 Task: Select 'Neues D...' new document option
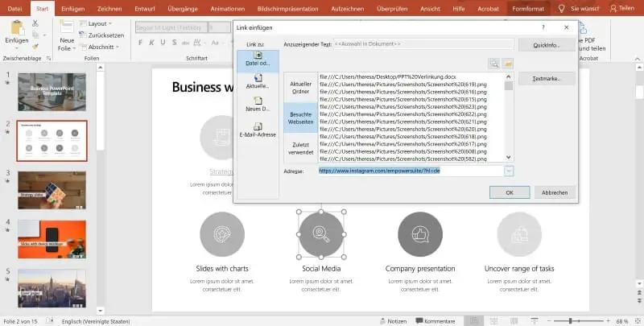pos(258,104)
